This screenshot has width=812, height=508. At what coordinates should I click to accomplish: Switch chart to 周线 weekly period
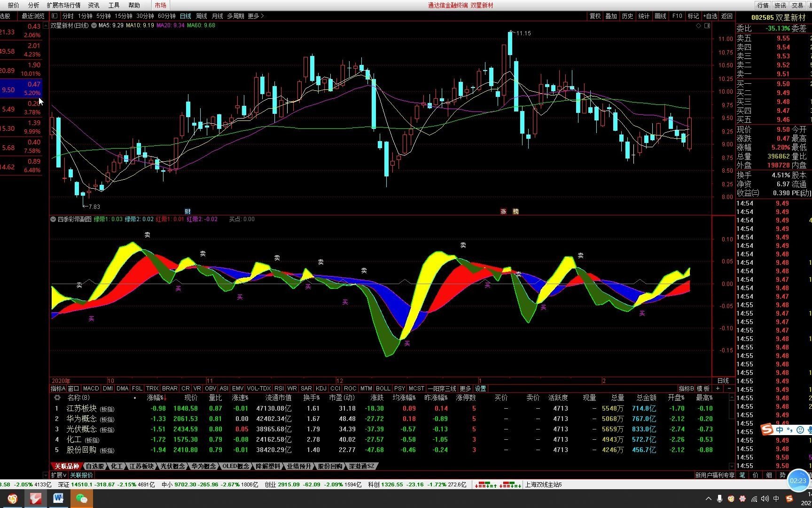pos(202,16)
